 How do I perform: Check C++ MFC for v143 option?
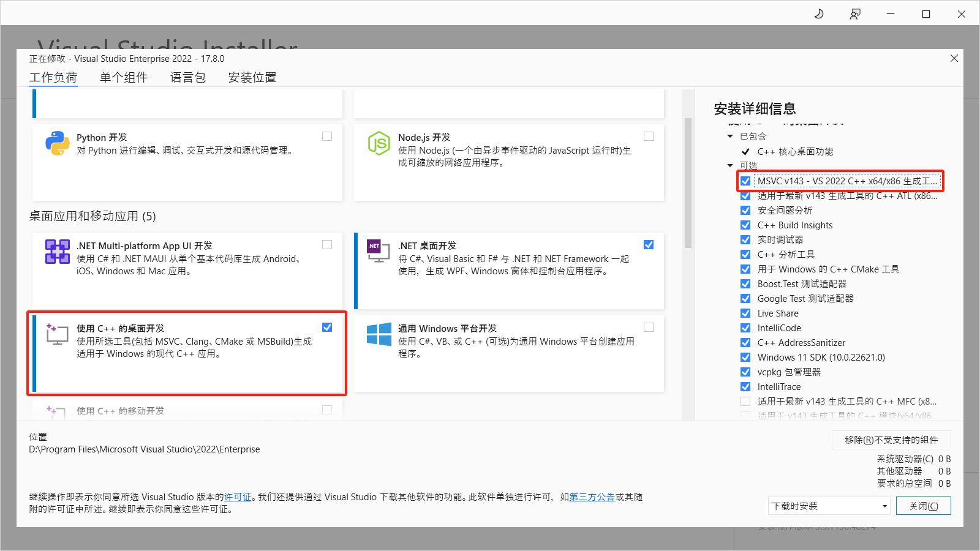click(x=745, y=402)
